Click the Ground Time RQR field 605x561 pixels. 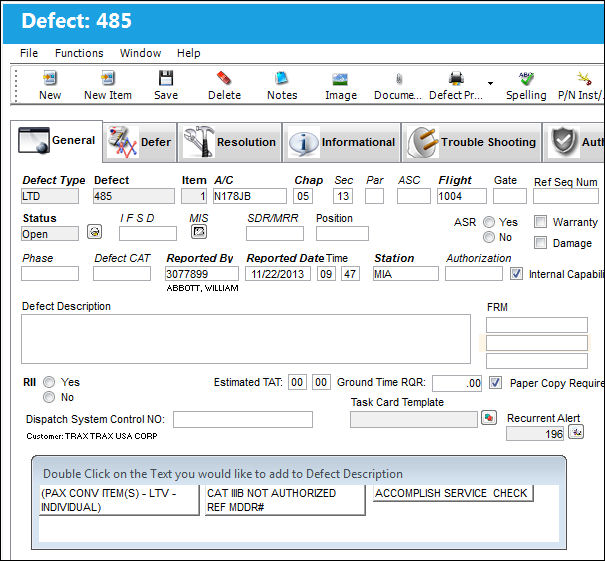coord(457,383)
